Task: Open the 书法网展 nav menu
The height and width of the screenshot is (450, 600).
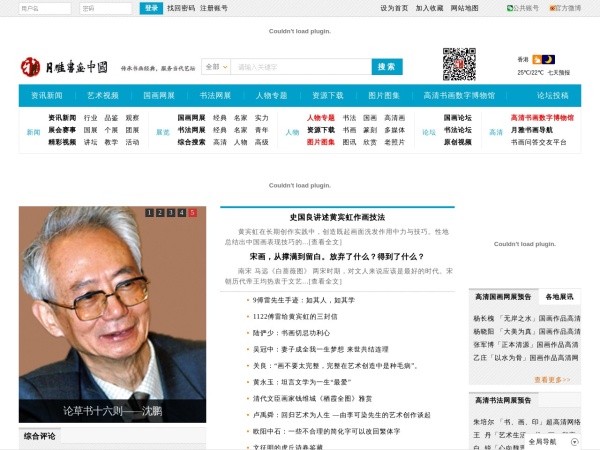Action: [x=215, y=96]
